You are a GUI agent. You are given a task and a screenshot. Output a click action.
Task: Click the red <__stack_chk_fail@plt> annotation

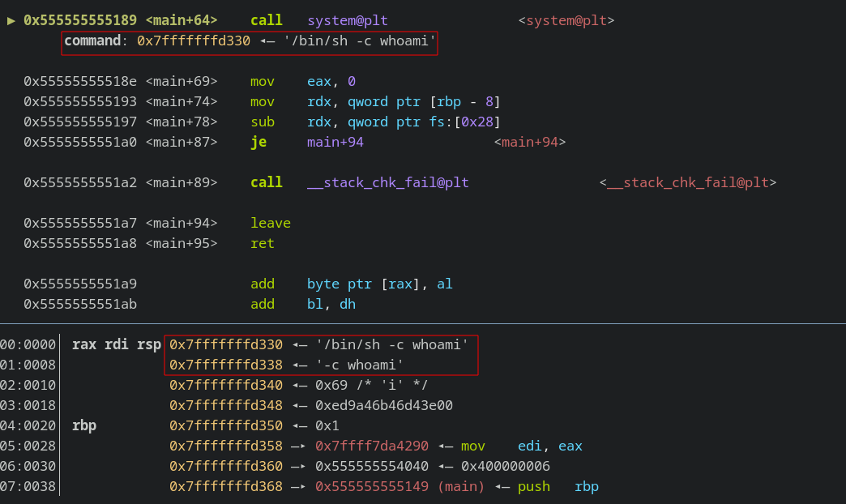tap(688, 183)
